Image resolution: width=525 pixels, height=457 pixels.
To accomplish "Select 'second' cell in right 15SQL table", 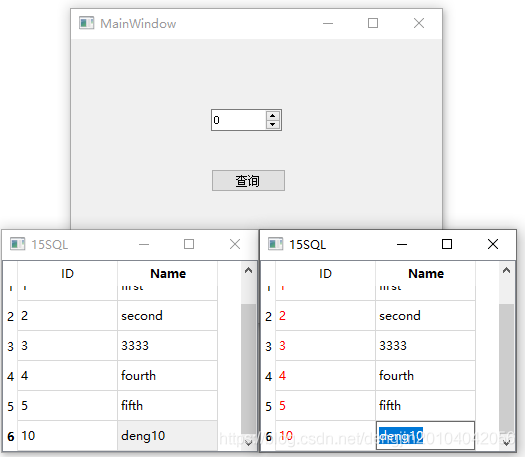I will pyautogui.click(x=425, y=316).
